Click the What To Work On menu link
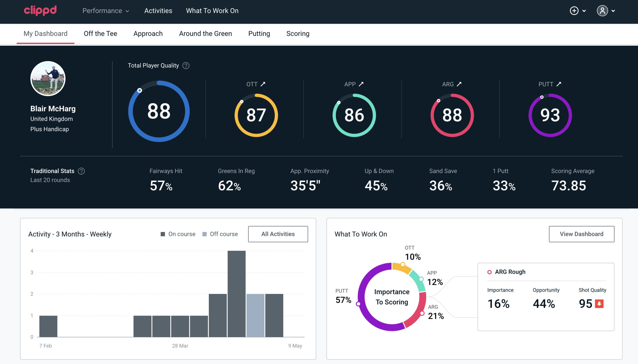This screenshot has height=364, width=638. 212,11
